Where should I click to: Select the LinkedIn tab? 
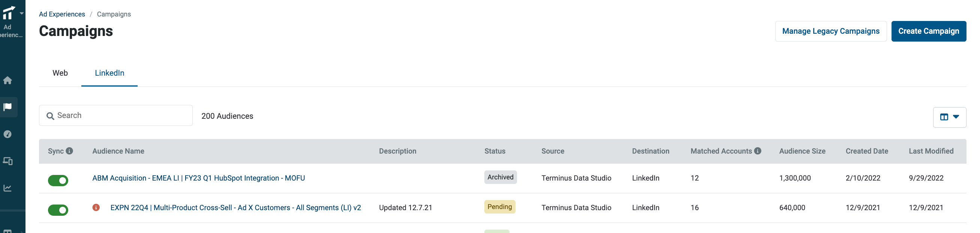pos(109,73)
